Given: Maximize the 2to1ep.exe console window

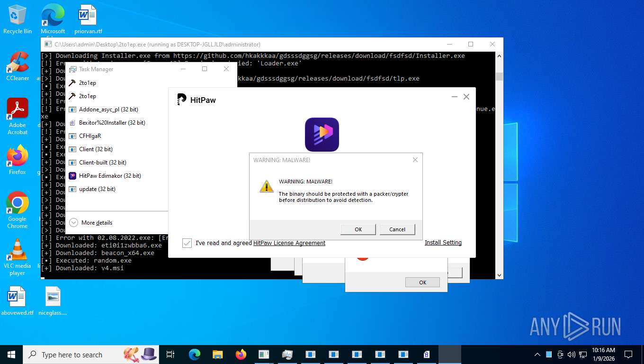Looking at the screenshot, I should 471,44.
